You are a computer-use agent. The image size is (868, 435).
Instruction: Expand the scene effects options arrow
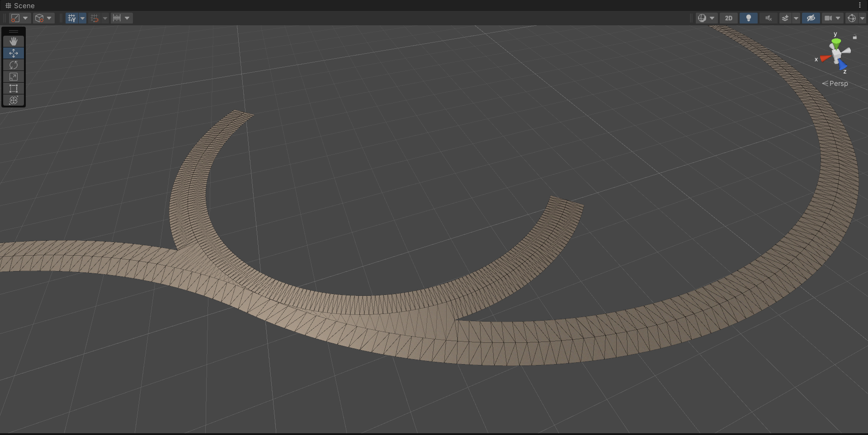(796, 18)
